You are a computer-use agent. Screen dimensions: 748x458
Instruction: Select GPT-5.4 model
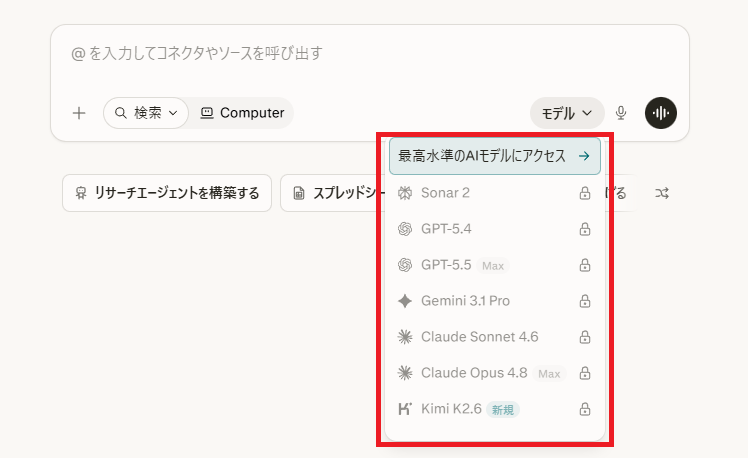tap(495, 229)
